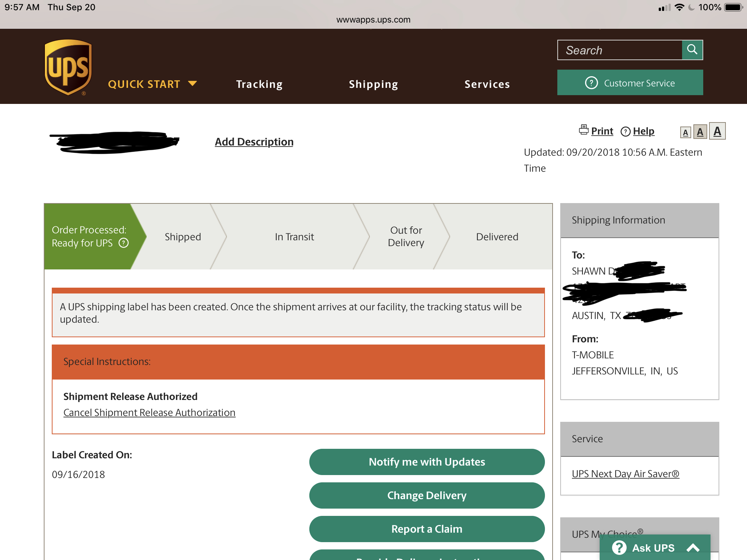Click the Shipment Release Authorized text

click(131, 396)
